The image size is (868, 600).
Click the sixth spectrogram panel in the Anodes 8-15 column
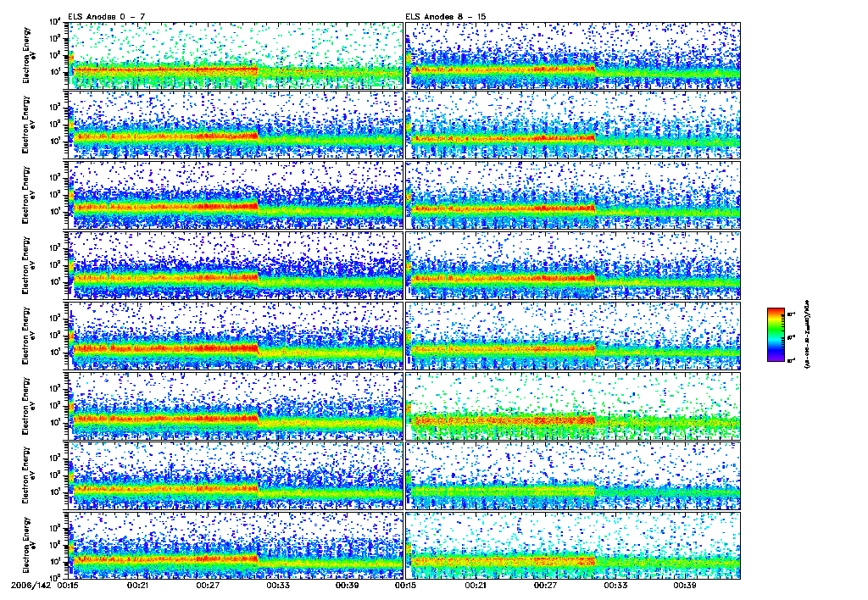(573, 406)
